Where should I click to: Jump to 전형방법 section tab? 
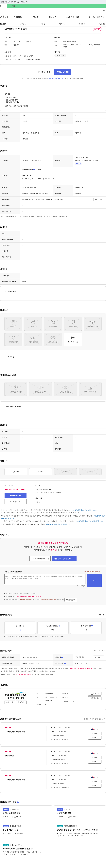tap(82, 24)
